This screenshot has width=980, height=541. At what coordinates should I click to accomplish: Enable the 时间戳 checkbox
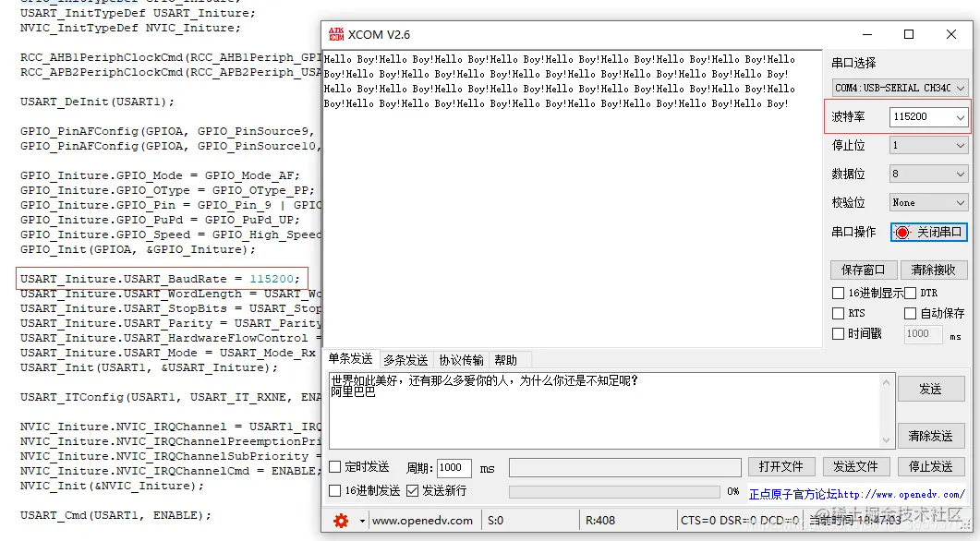pyautogui.click(x=838, y=334)
